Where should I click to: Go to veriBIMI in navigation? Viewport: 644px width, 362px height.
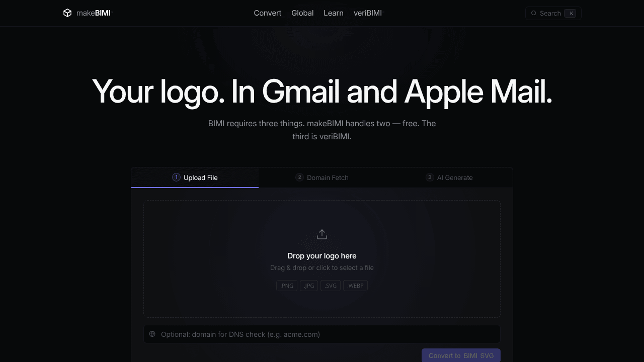pyautogui.click(x=368, y=13)
